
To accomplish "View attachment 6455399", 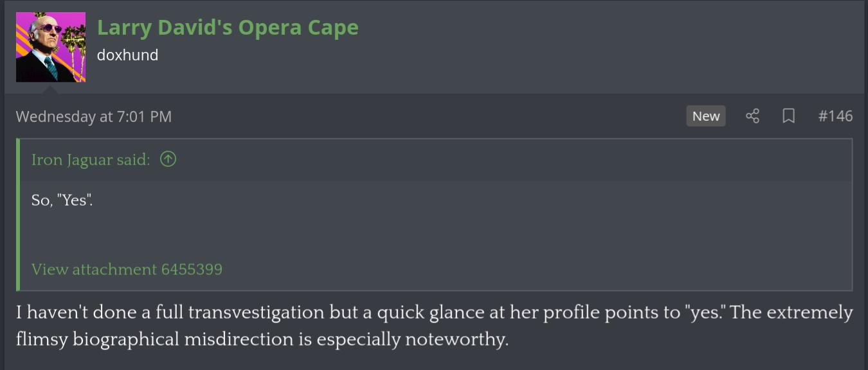I will pos(127,269).
